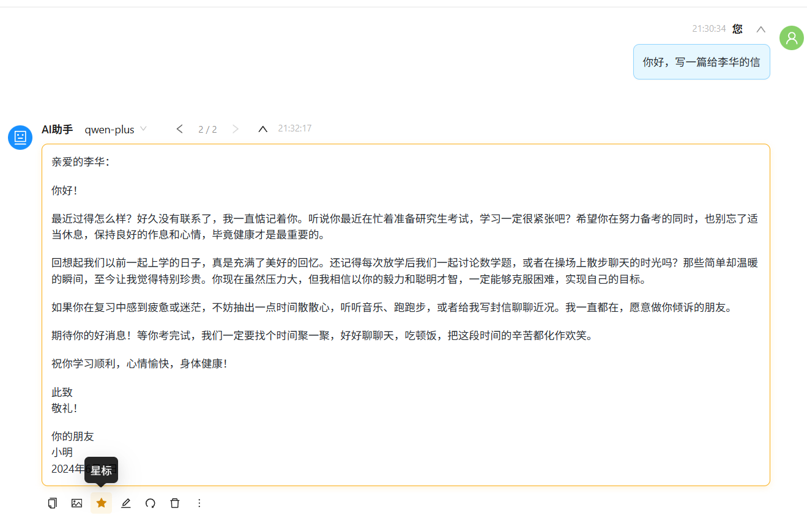
Task: Open the qwen-plus model dropdown
Action: 116,129
